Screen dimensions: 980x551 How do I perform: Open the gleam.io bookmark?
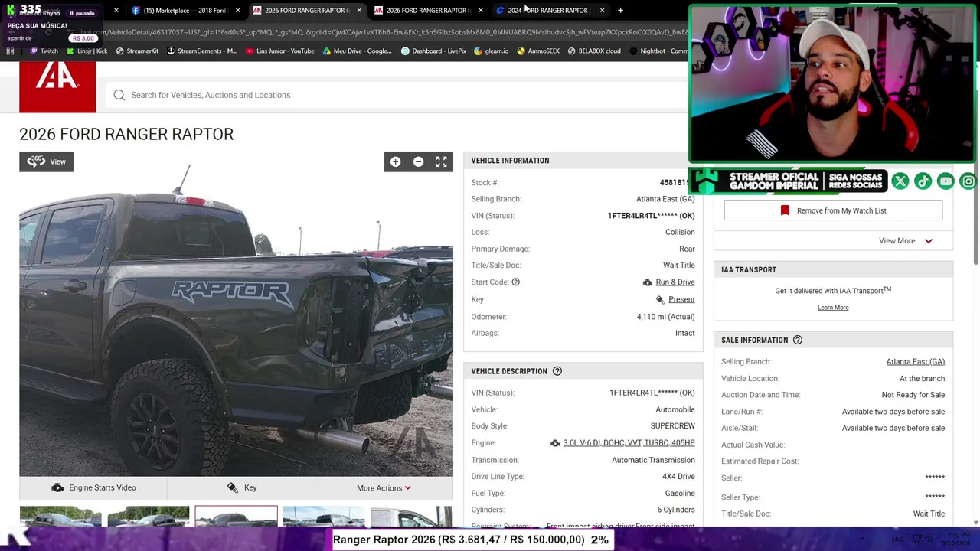491,51
